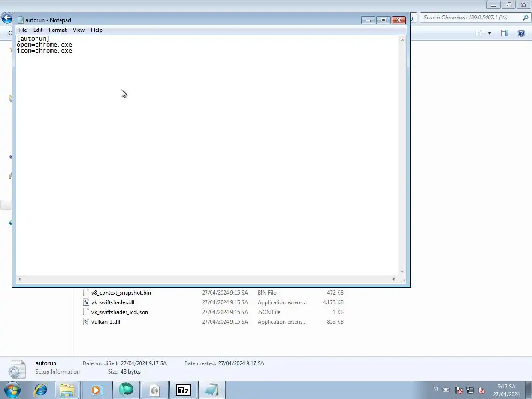
Task: Click the icon=chrome.exe line
Action: pos(44,51)
